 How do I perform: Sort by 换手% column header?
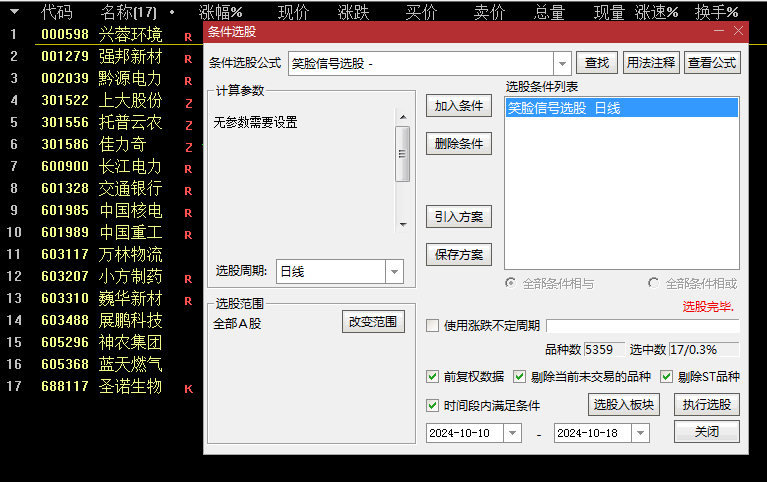click(717, 12)
